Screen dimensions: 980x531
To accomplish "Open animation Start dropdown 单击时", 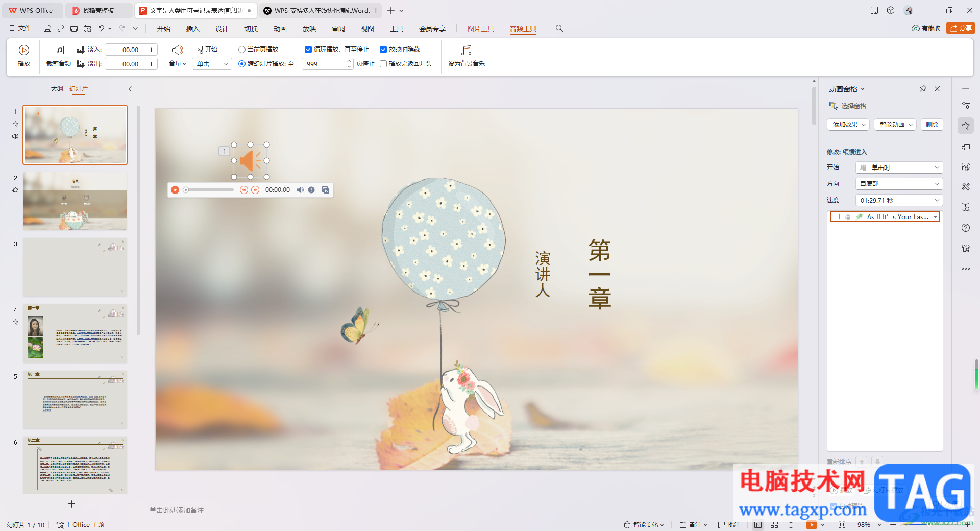I will (899, 167).
